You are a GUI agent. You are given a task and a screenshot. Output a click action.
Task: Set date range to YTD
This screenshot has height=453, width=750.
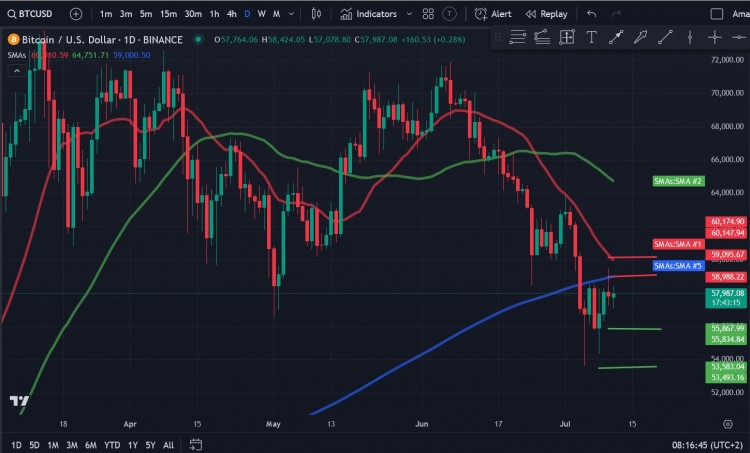tap(112, 445)
